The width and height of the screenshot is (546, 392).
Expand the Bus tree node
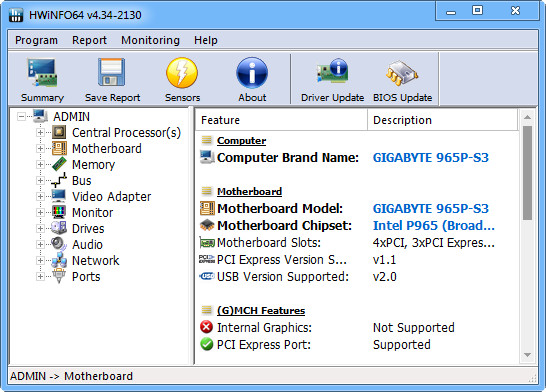click(x=40, y=180)
